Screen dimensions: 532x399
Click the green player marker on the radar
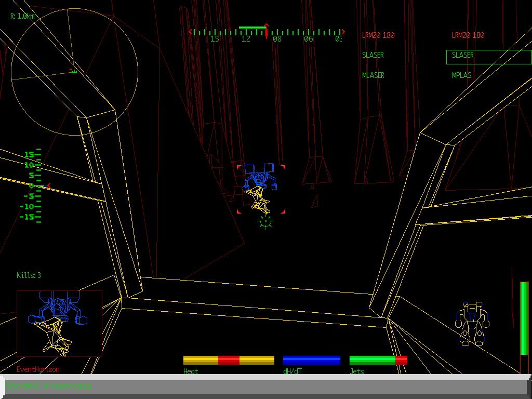74,70
